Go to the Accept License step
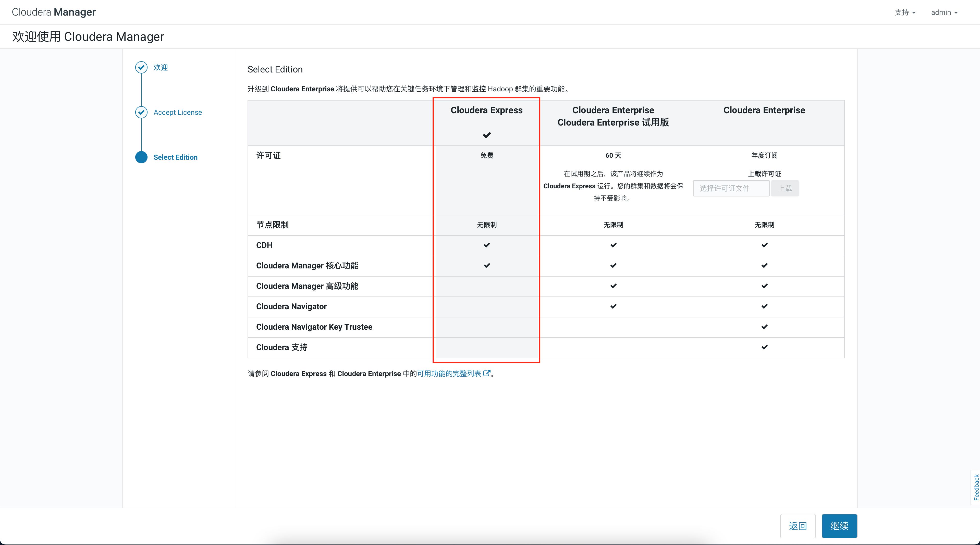 click(x=178, y=112)
